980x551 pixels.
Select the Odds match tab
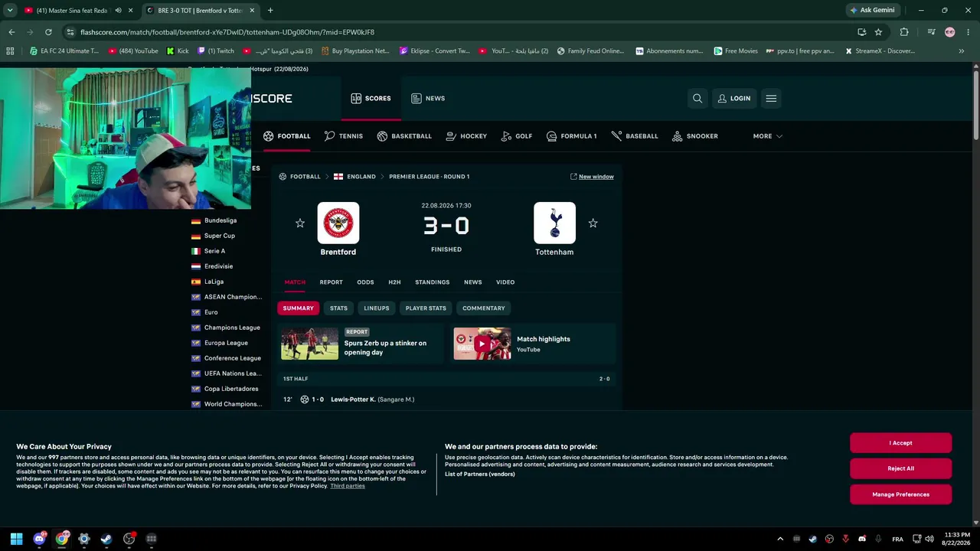tap(365, 282)
